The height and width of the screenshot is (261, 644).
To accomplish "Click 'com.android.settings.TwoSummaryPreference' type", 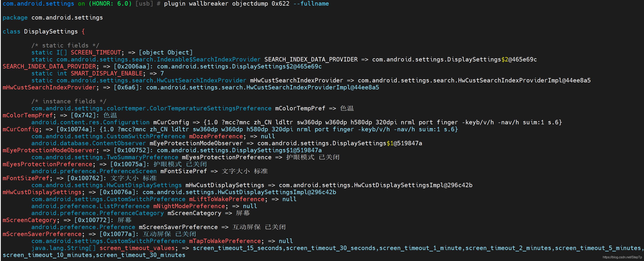I will [x=105, y=157].
